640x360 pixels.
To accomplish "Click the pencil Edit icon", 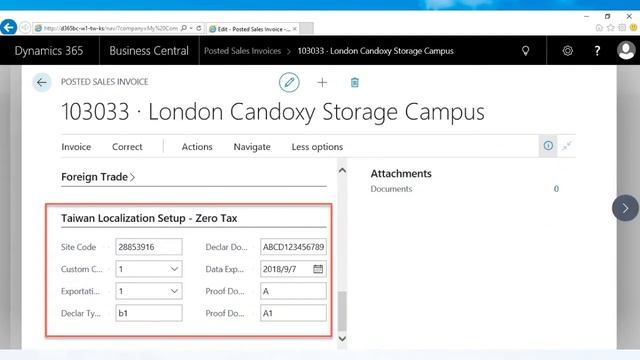I will coord(289,82).
